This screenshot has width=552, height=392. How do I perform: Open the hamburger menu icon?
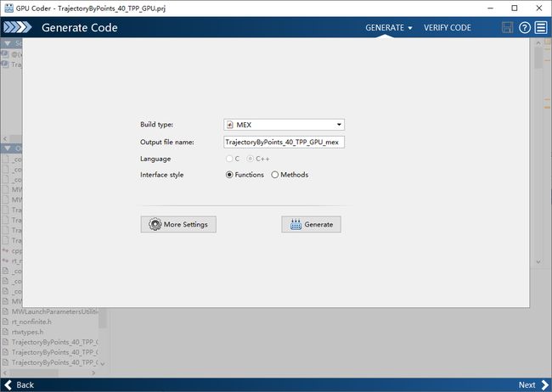(x=541, y=27)
